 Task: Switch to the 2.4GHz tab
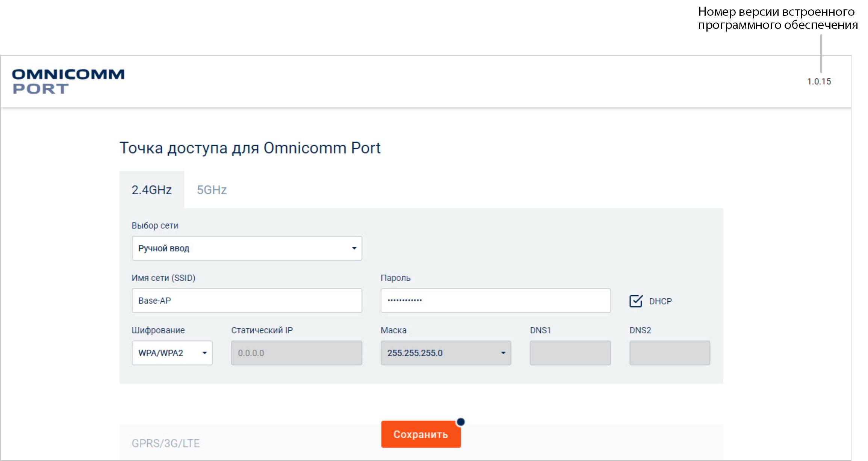click(x=152, y=190)
